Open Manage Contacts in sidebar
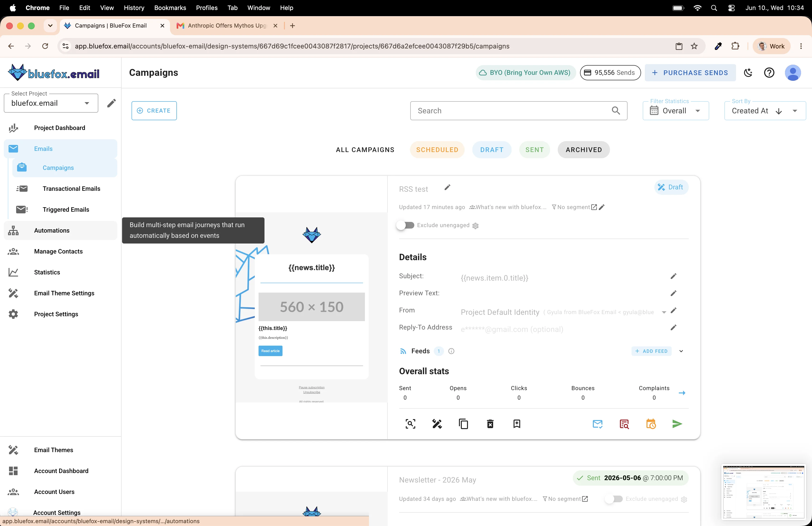This screenshot has width=812, height=526. click(x=60, y=251)
